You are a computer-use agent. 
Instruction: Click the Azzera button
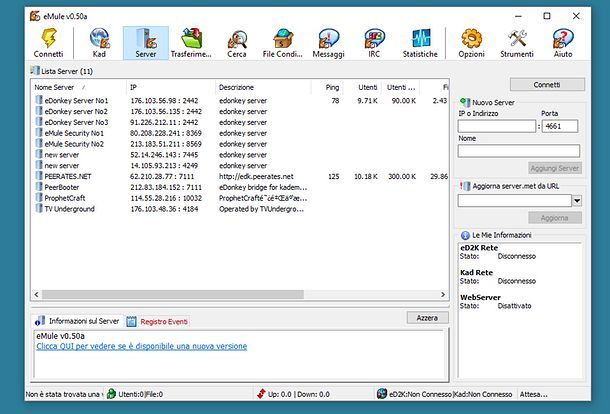pos(427,318)
